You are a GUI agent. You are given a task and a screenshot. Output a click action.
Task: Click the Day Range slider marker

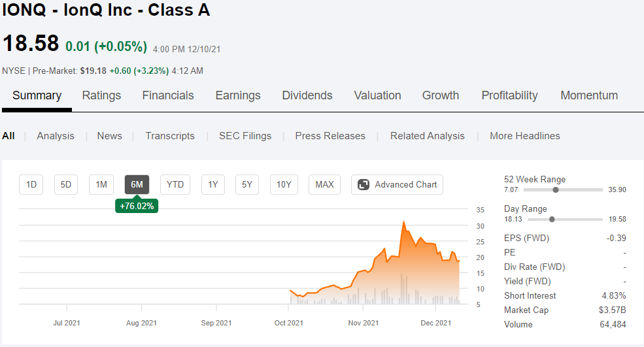coord(552,220)
